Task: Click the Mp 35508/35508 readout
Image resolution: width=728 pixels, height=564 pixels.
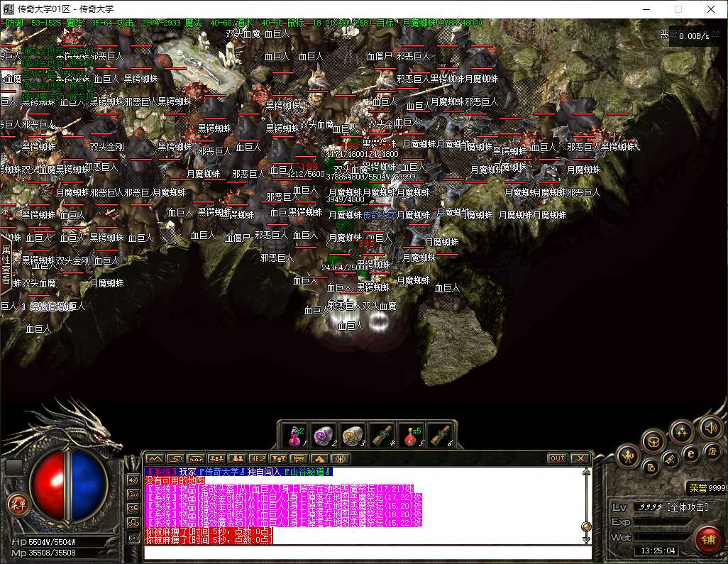Action: point(43,553)
